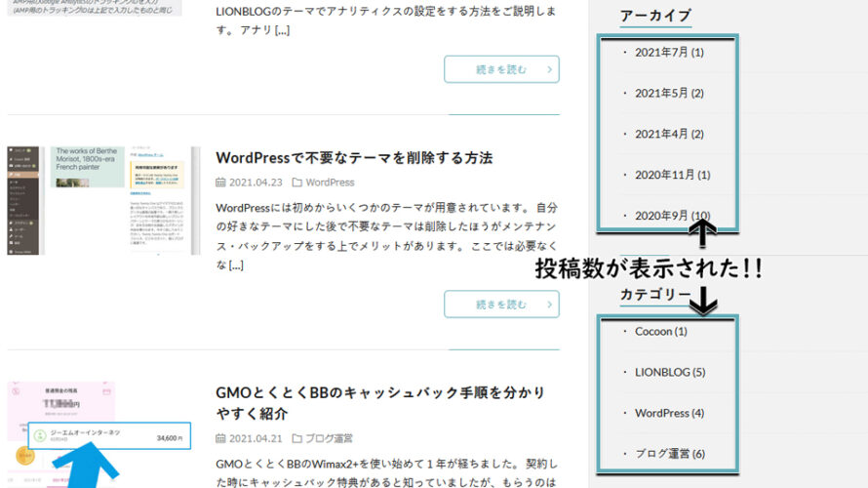This screenshot has height=488, width=868.
Task: Click the WordPress theme post thumbnail
Action: click(103, 200)
